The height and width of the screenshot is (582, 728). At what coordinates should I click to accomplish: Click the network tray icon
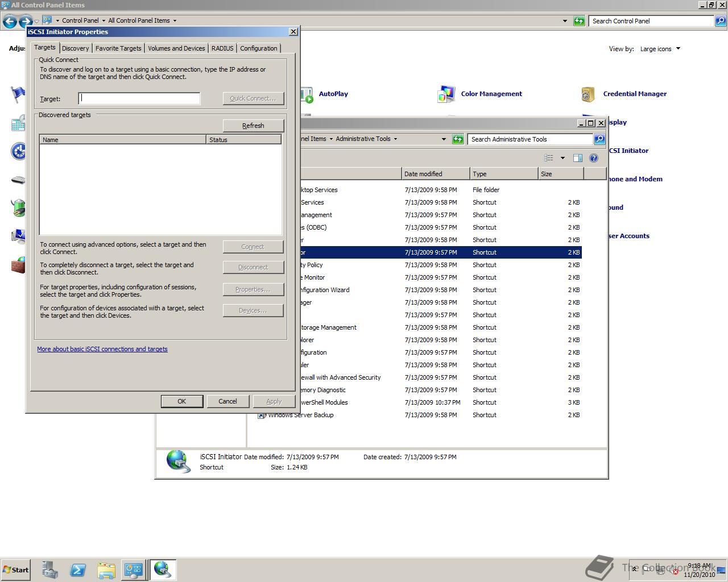660,570
